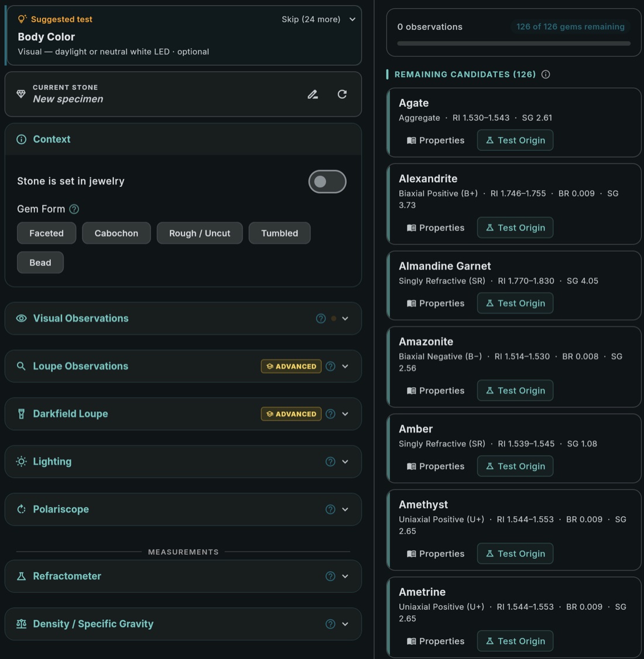This screenshot has width=644, height=659.
Task: Click the balance icon beside Density / Specific Gravity
Action: (21, 624)
